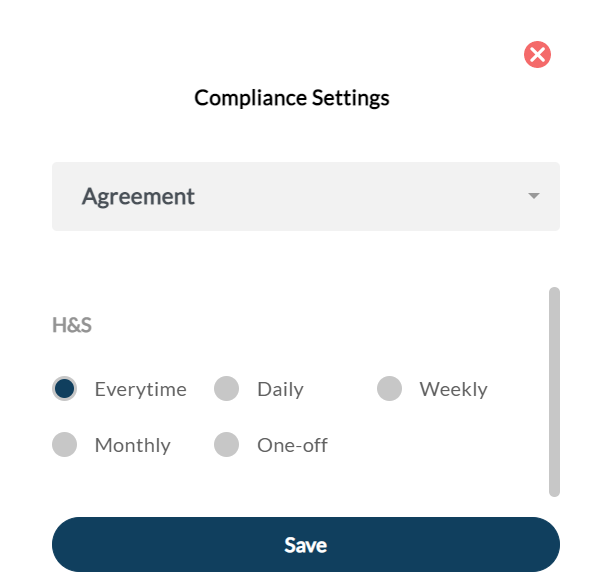The width and height of the screenshot is (606, 585).
Task: Click the H&S section heading
Action: point(72,325)
